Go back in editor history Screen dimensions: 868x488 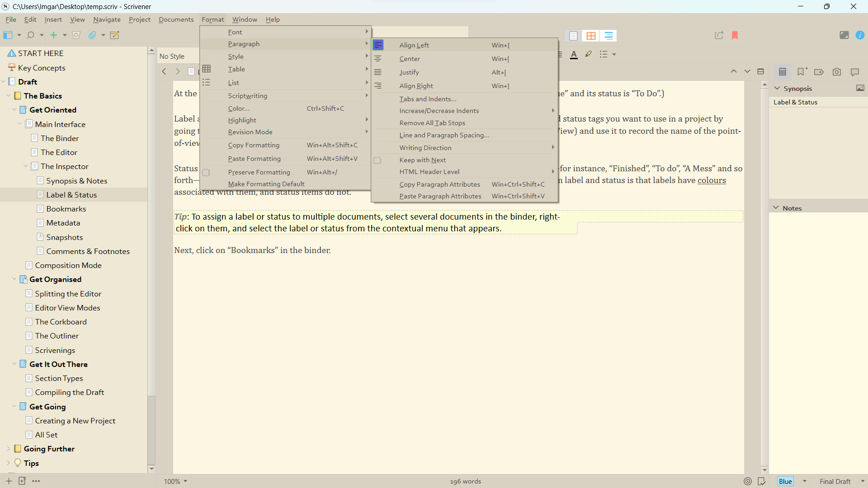tap(164, 71)
